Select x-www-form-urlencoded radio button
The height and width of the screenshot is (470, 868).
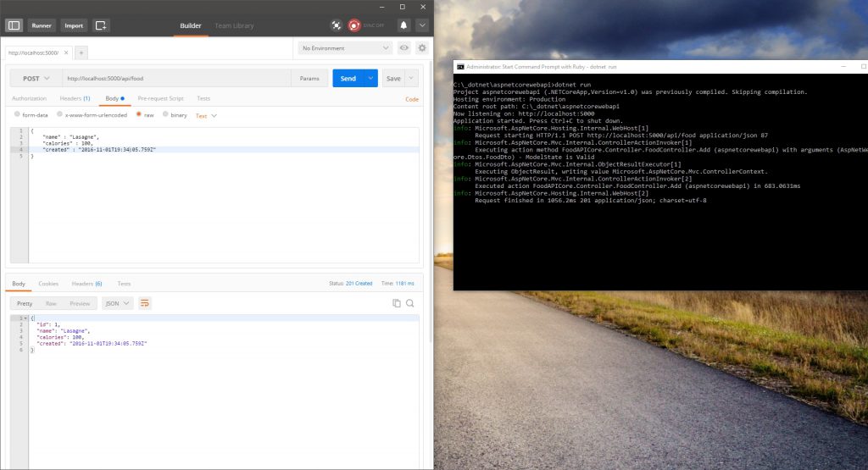click(x=60, y=114)
